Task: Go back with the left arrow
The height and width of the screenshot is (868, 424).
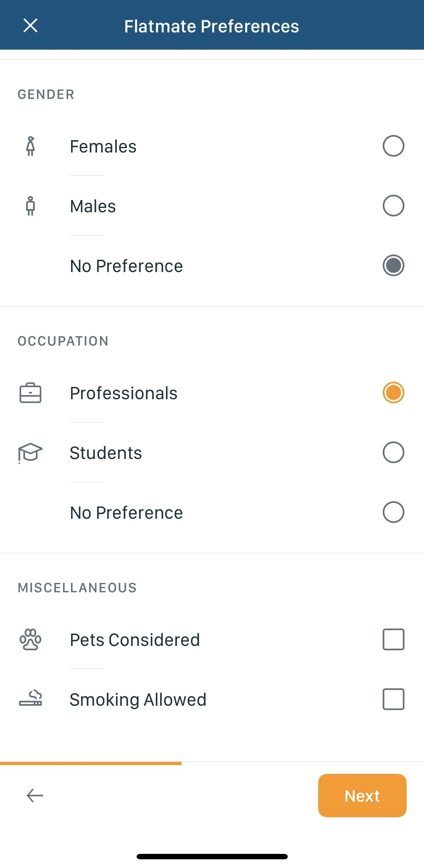Action: (x=35, y=795)
